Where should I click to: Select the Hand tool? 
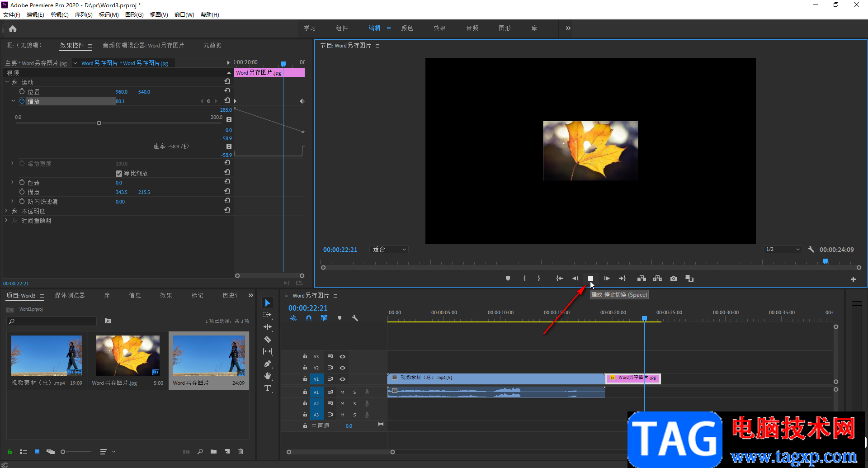coord(268,376)
